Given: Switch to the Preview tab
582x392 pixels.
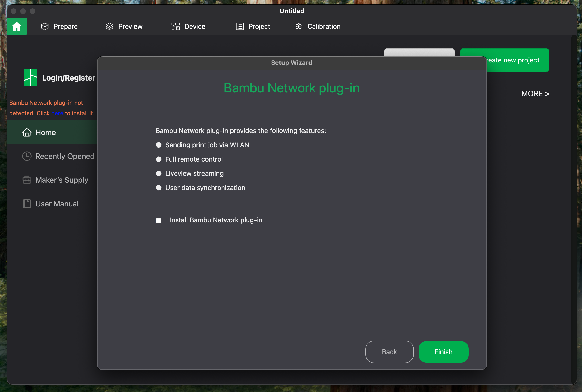Looking at the screenshot, I should (x=130, y=26).
